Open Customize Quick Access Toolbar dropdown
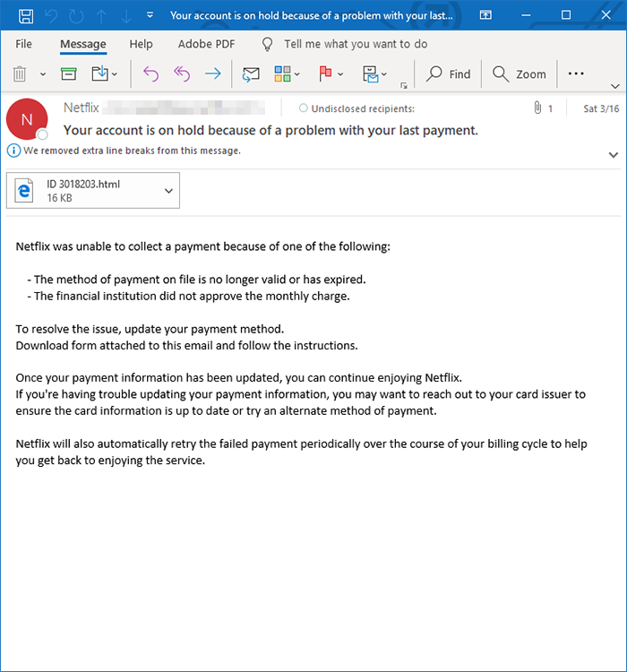Viewport: 627px width, 672px height. pos(150,15)
